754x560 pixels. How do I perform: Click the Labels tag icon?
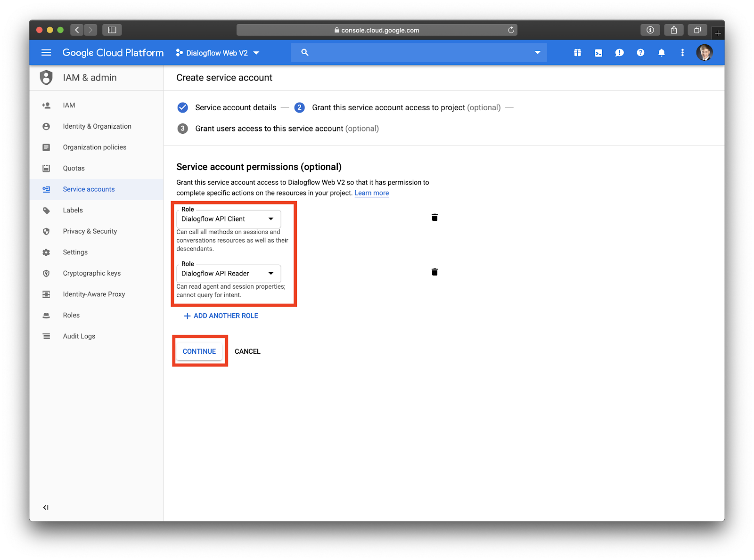point(46,211)
